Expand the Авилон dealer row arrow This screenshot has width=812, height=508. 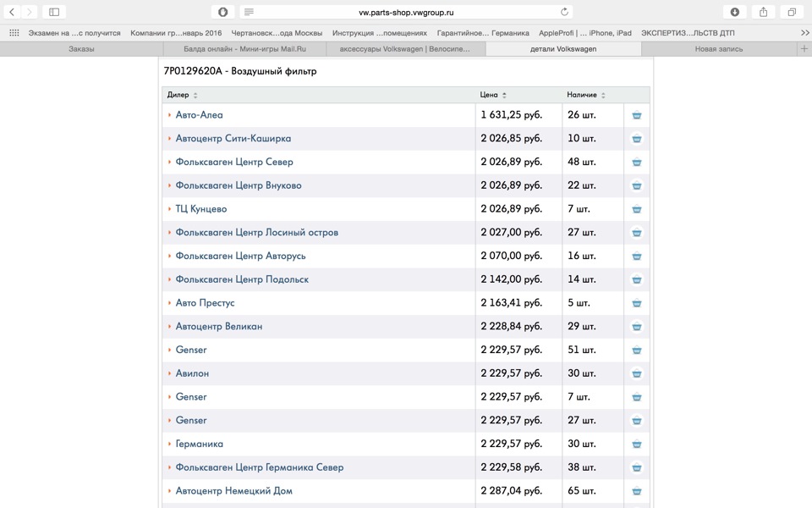pos(169,373)
